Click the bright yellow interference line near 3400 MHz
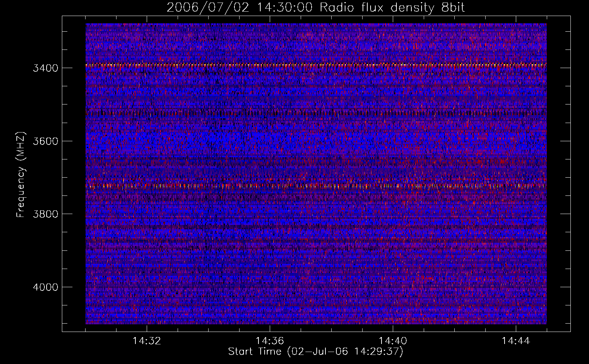This screenshot has height=364, width=589. (x=316, y=65)
